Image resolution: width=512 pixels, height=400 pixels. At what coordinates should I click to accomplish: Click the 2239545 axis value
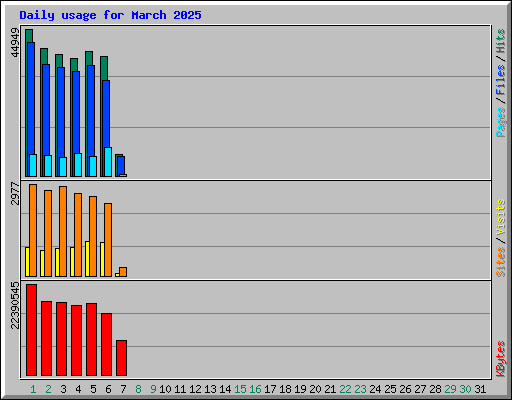click(15, 305)
